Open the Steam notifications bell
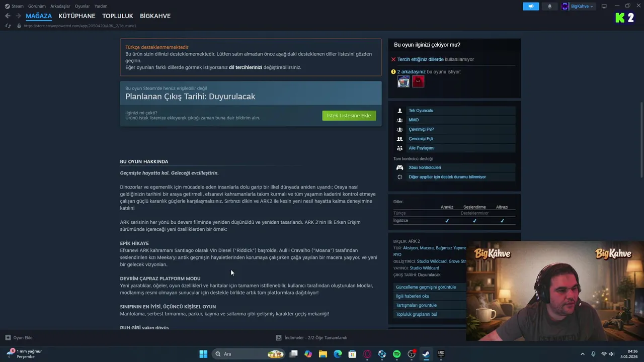The height and width of the screenshot is (362, 644). [x=549, y=6]
